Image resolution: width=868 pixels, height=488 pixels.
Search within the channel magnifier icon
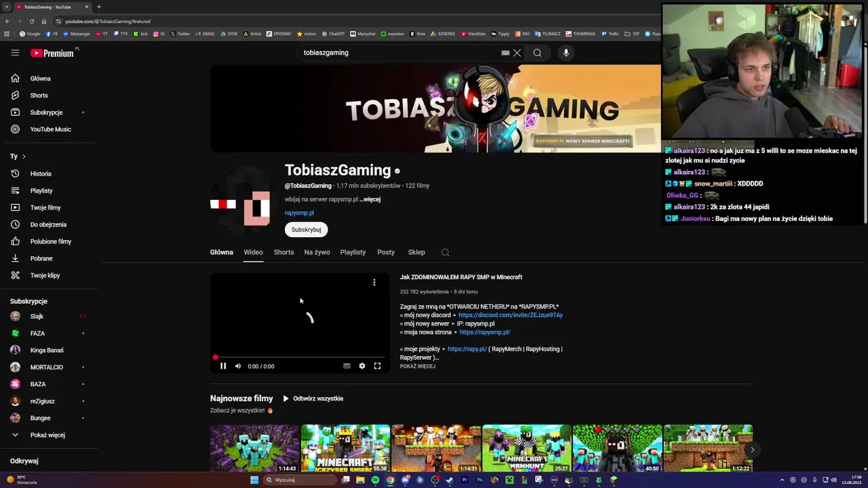446,252
